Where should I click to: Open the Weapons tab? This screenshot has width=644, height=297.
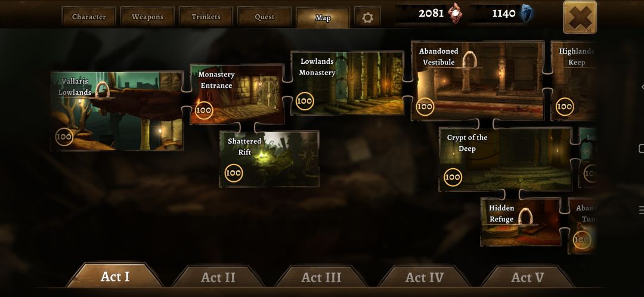pyautogui.click(x=147, y=17)
